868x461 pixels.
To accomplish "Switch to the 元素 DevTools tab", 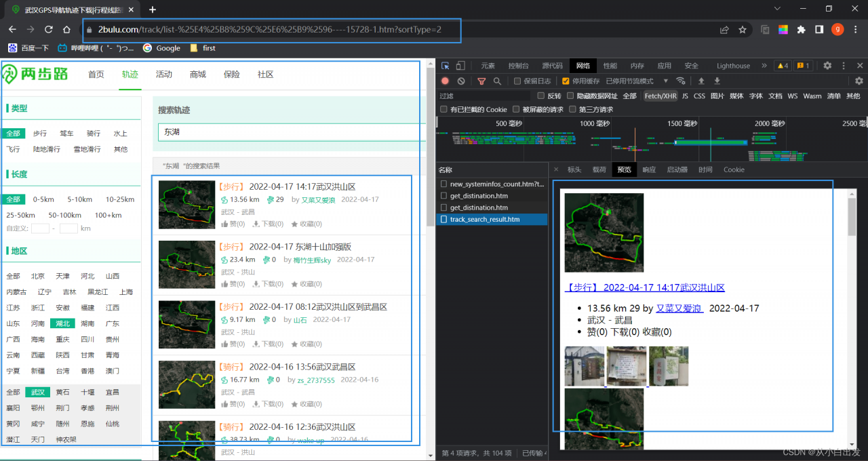I will pyautogui.click(x=488, y=66).
